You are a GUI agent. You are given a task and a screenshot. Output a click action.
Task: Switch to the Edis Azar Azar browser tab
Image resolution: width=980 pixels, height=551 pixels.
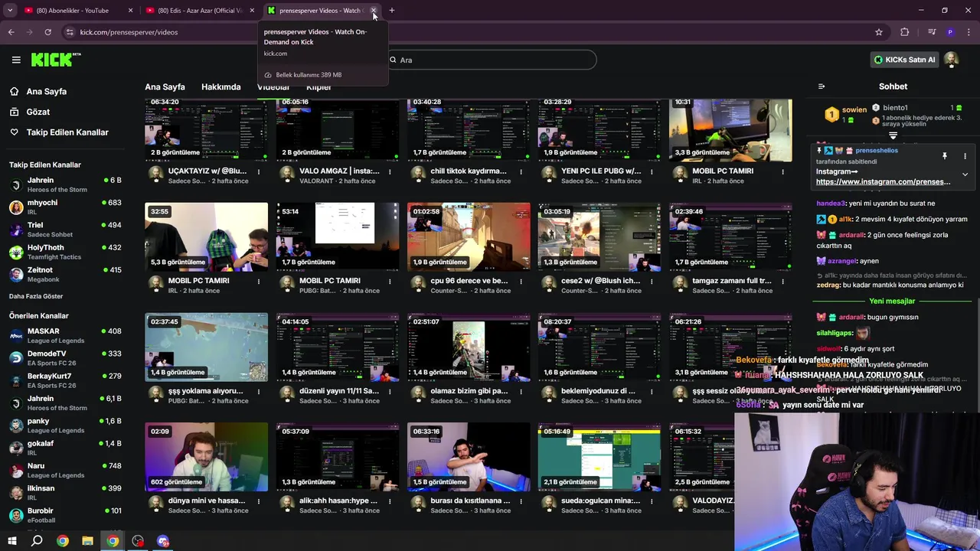pyautogui.click(x=201, y=11)
